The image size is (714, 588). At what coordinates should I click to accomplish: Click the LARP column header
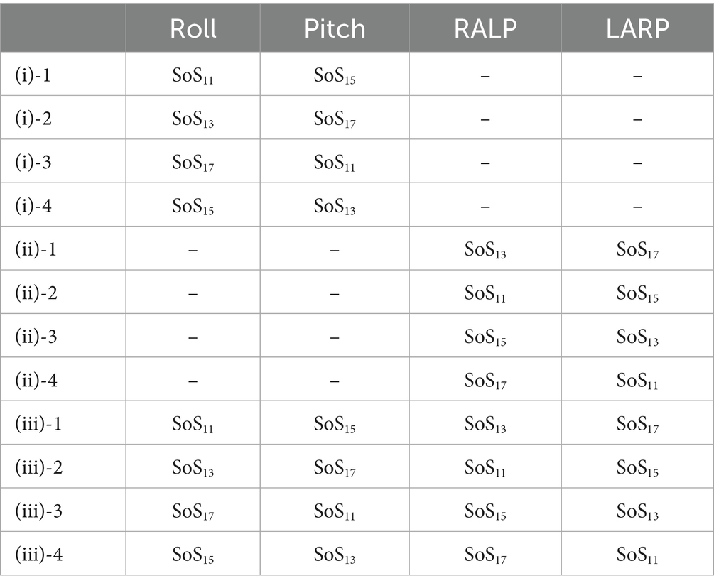pos(637,28)
